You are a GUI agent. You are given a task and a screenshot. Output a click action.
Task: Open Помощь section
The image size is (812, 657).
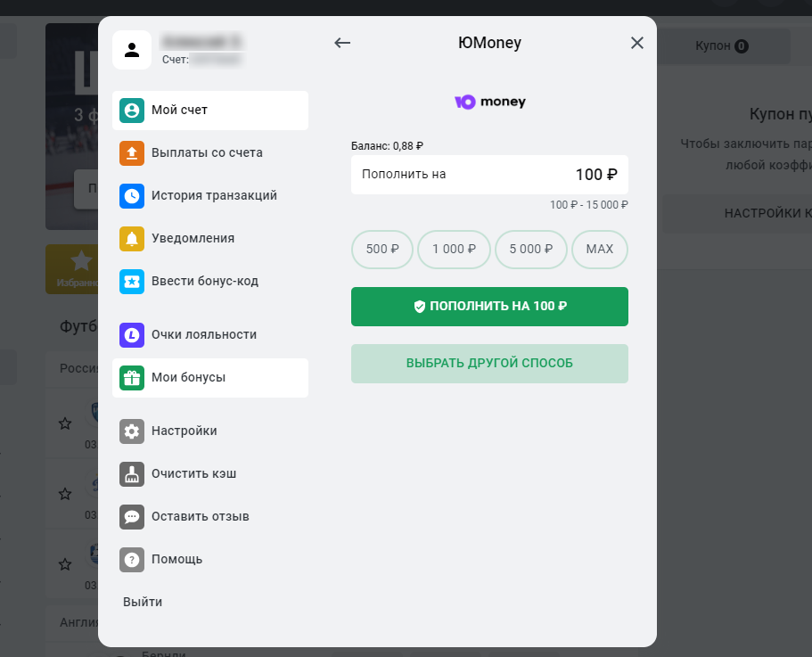[x=210, y=560]
